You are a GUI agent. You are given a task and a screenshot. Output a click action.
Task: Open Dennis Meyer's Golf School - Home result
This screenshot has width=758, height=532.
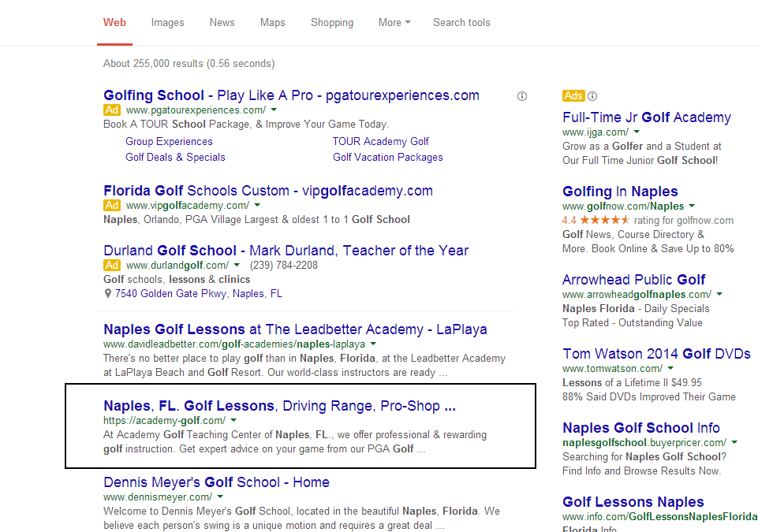click(217, 482)
